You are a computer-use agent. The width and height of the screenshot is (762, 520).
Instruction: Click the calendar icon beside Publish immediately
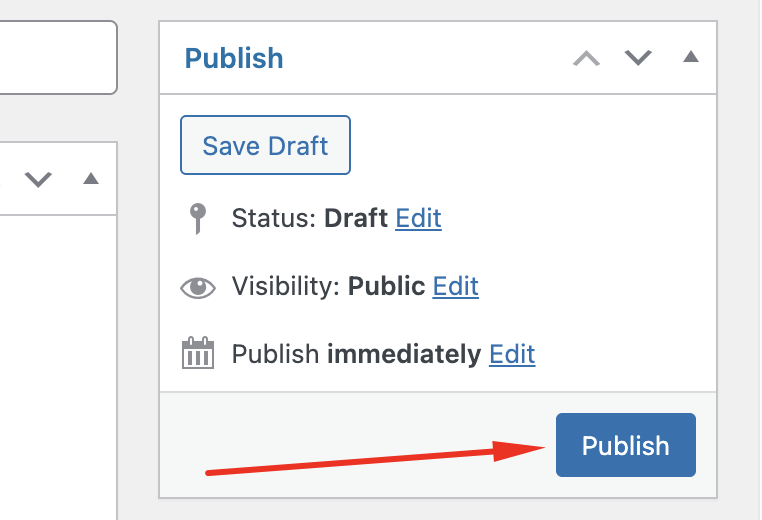coord(197,354)
